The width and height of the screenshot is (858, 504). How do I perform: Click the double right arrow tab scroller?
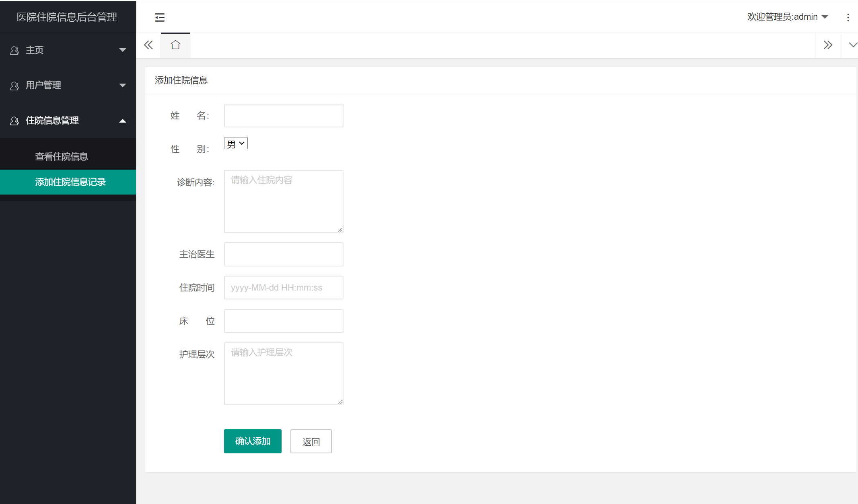click(828, 45)
